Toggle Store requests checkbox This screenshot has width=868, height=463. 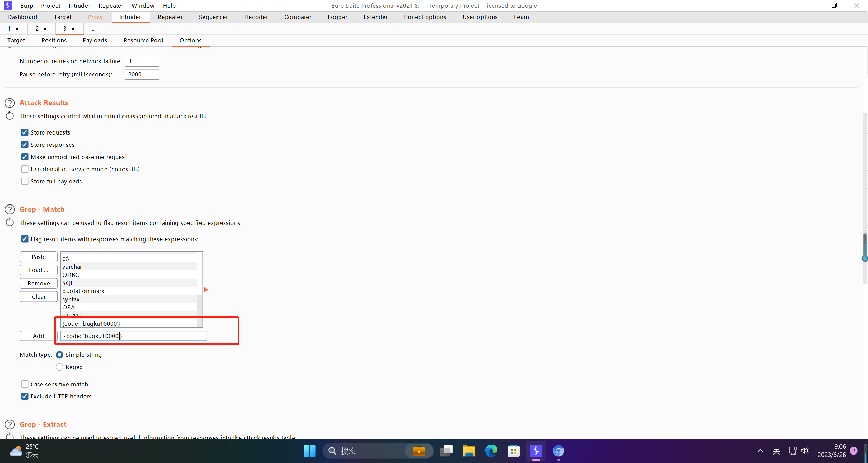pyautogui.click(x=25, y=132)
